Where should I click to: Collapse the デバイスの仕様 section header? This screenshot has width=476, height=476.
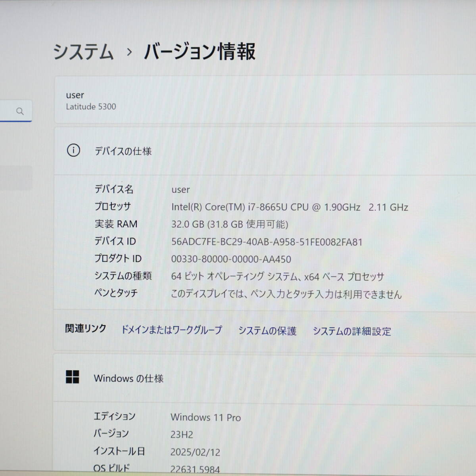[265, 151]
